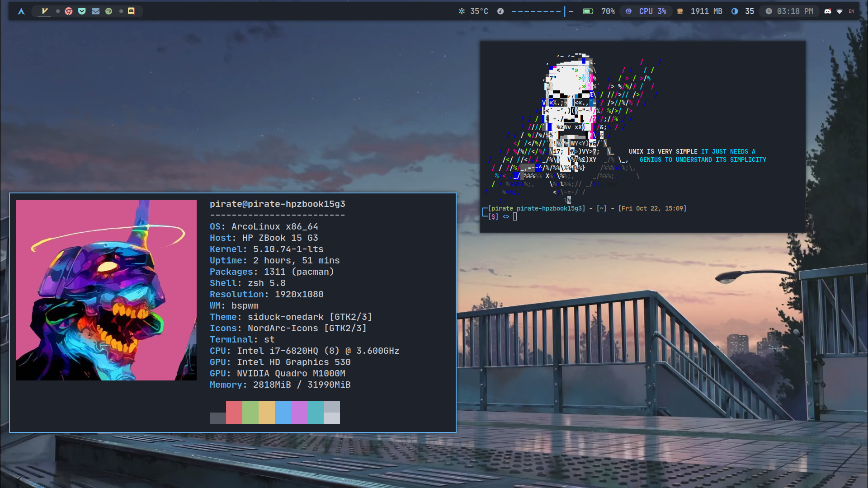Click the battery icon in the bar
Viewport: 868px width, 488px height.
(588, 11)
